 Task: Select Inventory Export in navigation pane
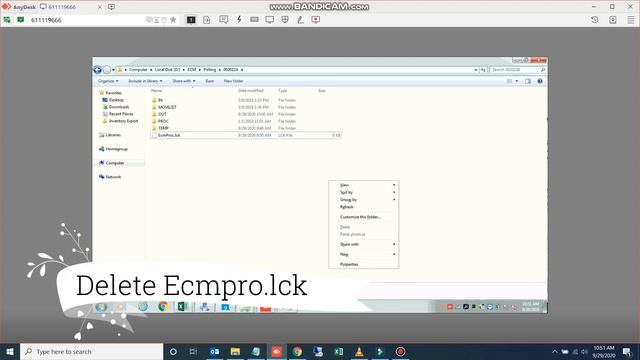coord(123,121)
